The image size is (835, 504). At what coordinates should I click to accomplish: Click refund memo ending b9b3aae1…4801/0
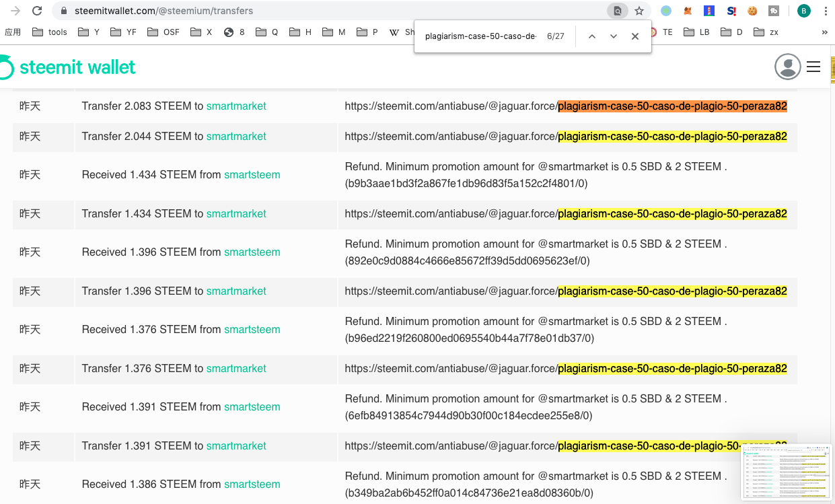click(536, 175)
